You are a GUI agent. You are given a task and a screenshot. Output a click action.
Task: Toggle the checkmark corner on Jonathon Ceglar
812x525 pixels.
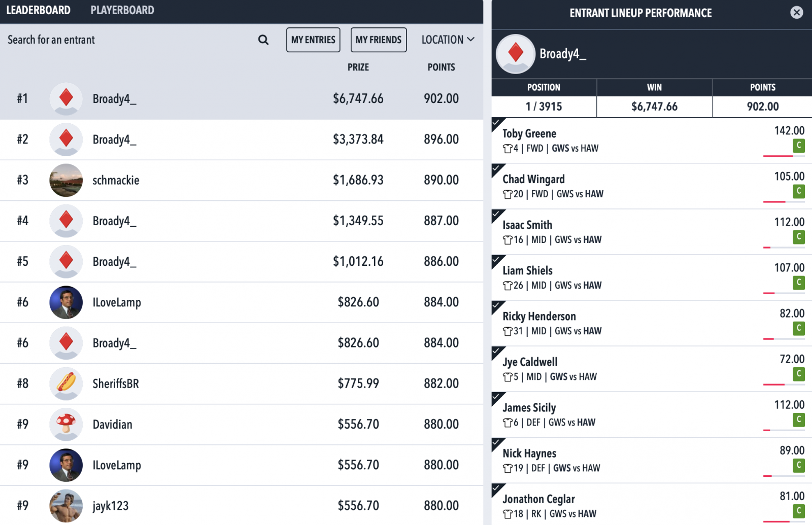coord(497,488)
